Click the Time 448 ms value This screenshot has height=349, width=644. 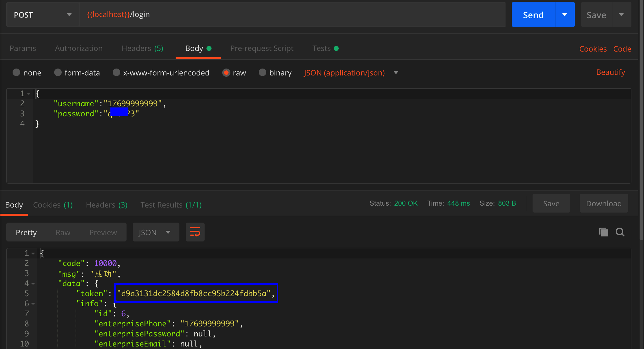(x=459, y=203)
